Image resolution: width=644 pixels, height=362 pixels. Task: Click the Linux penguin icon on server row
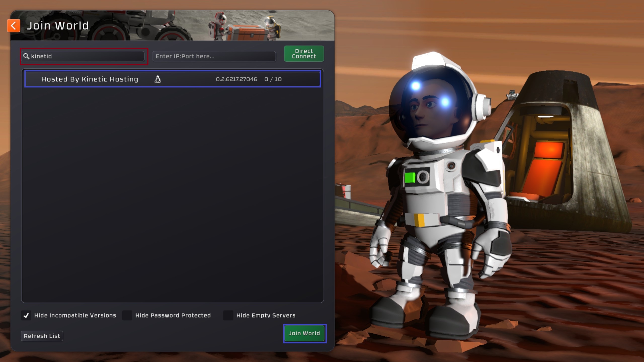click(x=158, y=79)
